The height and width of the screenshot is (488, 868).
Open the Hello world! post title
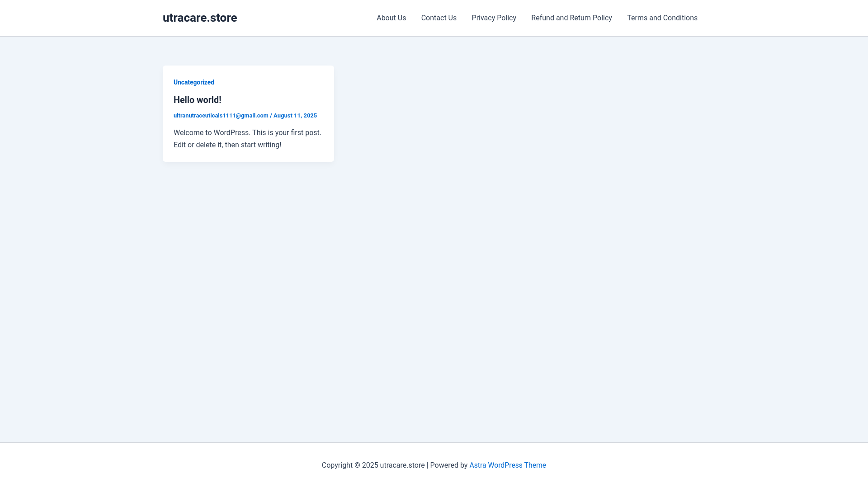[x=198, y=100]
